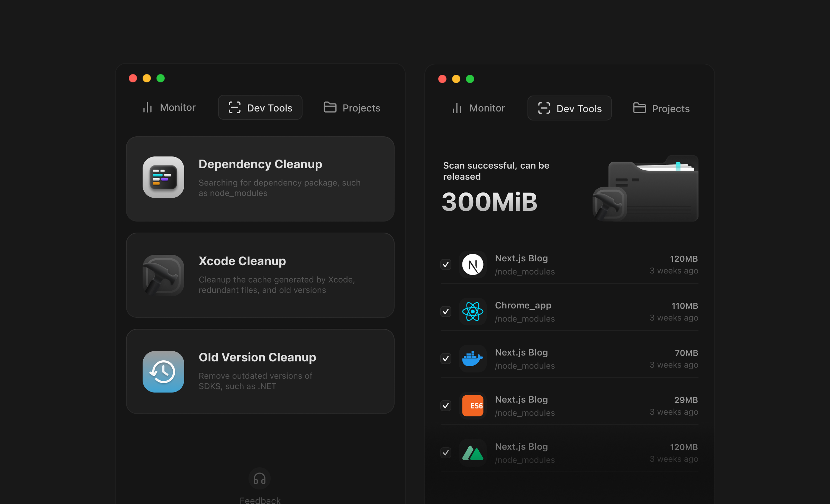
Task: Click the green Nuxt mountain icon
Action: [472, 453]
